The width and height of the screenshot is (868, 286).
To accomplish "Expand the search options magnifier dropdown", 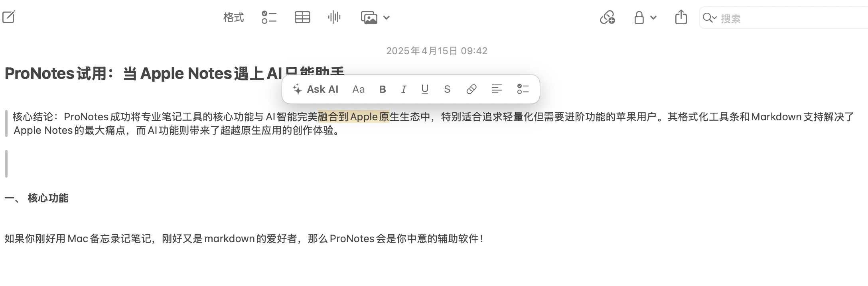I will 709,18.
